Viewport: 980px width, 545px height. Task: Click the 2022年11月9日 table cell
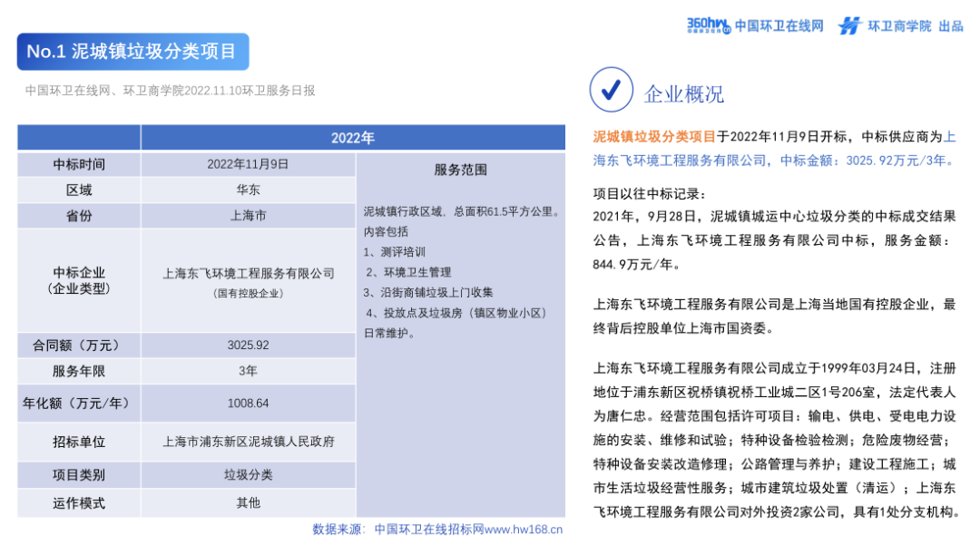click(248, 164)
